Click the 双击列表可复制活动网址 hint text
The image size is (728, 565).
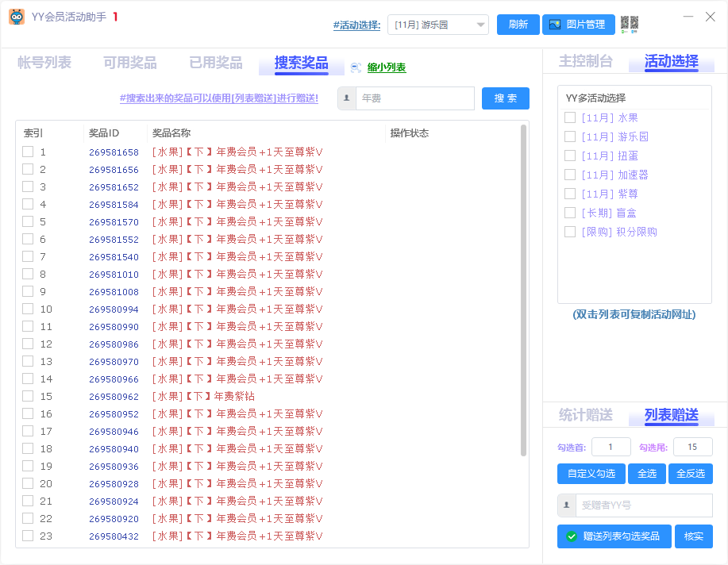click(634, 315)
